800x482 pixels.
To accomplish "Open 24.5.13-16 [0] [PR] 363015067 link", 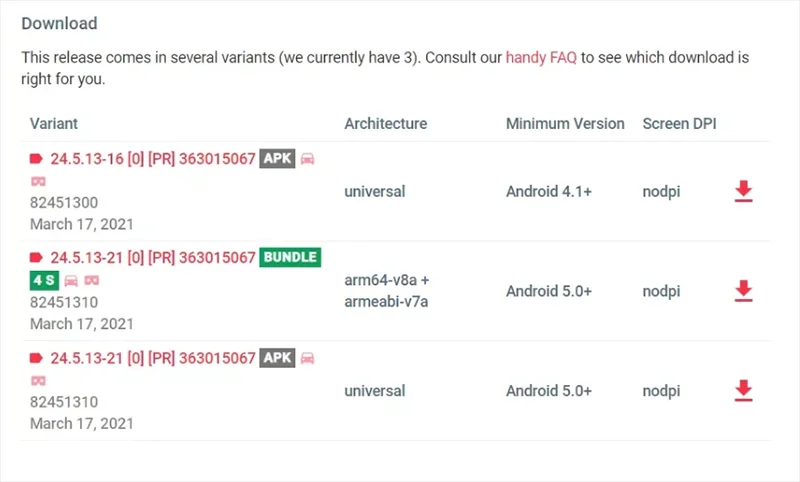I will coord(153,159).
